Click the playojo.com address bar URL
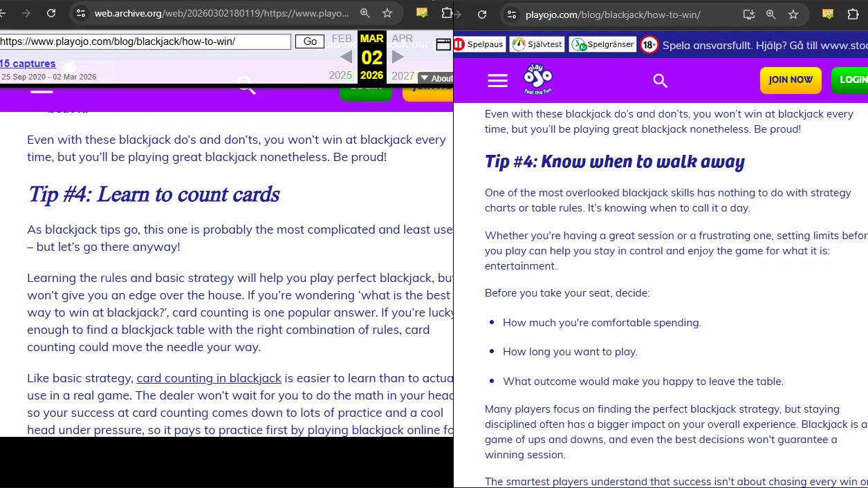This screenshot has width=868, height=488. pyautogui.click(x=613, y=14)
